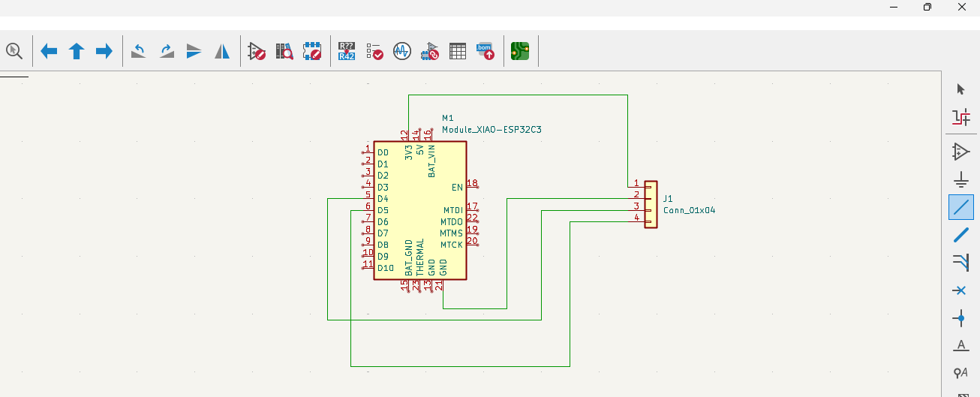Select the draw bus tool
This screenshot has height=397, width=980.
[x=960, y=236]
